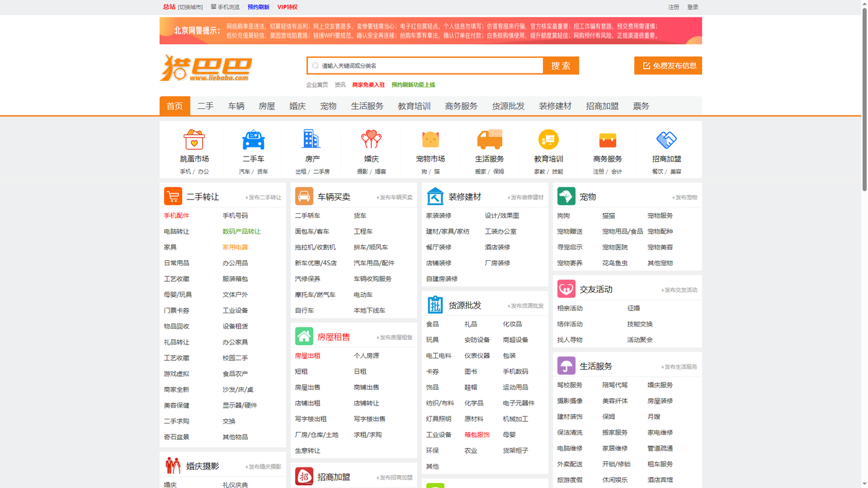
Task: Click 企业黄页 below search box
Action: [x=317, y=85]
